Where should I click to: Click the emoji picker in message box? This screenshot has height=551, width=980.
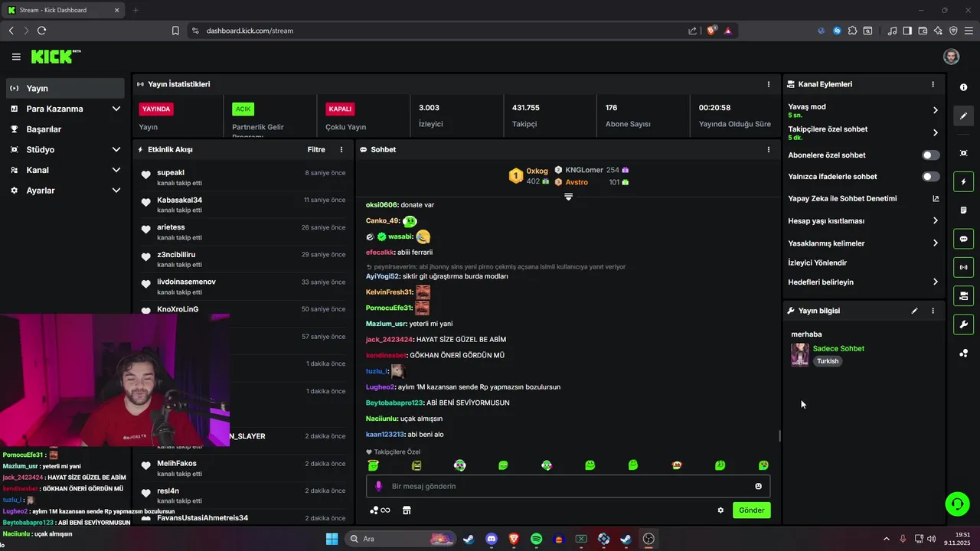click(759, 486)
